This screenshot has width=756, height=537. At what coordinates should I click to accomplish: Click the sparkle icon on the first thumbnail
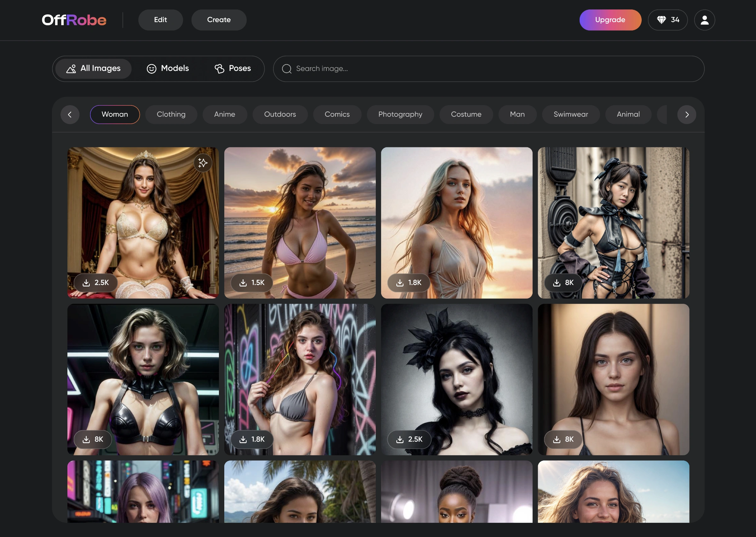203,163
